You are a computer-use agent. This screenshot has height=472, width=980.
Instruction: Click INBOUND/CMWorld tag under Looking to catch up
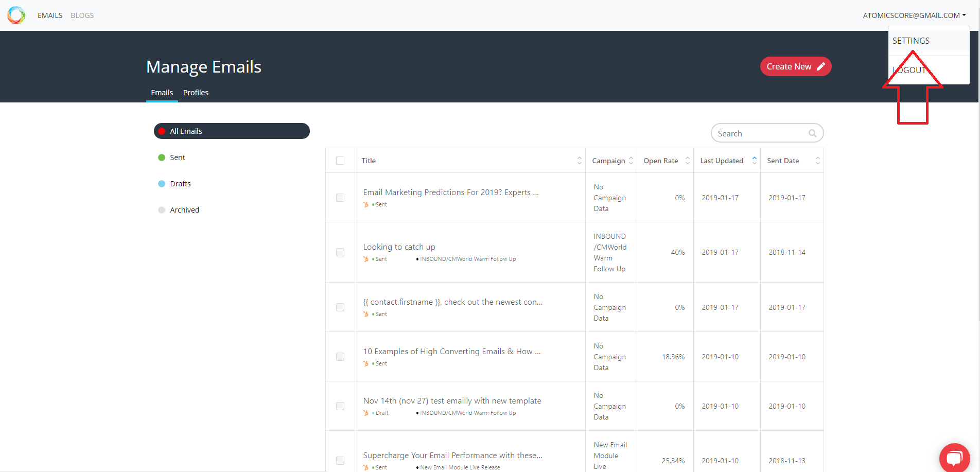pyautogui.click(x=466, y=259)
